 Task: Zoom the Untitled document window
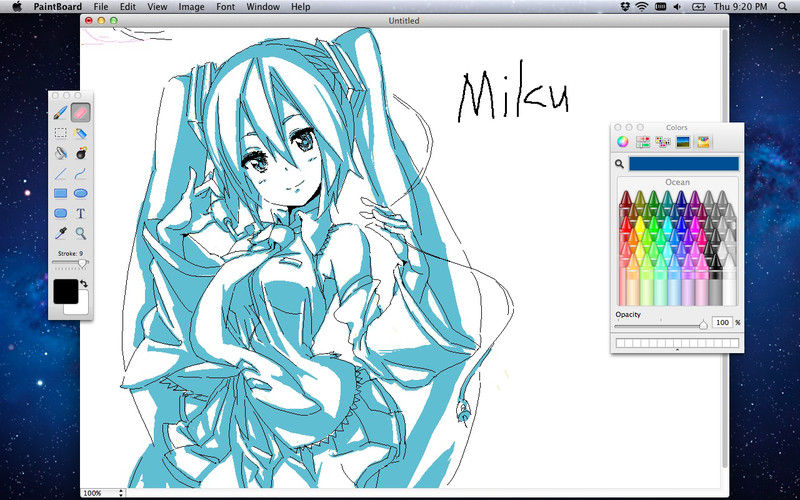pyautogui.click(x=113, y=20)
